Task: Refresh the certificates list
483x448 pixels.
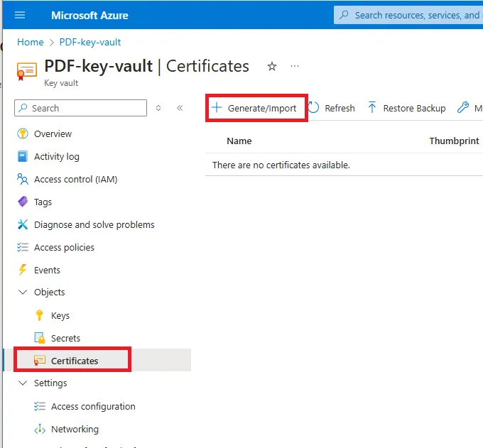Action: pos(331,108)
